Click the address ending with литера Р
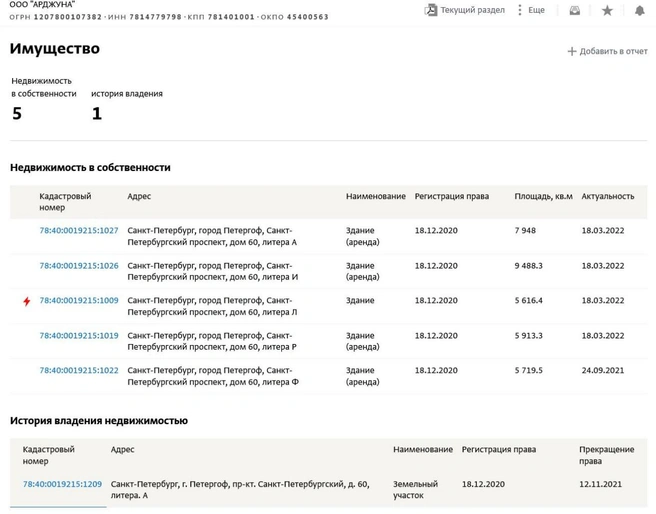 point(212,341)
